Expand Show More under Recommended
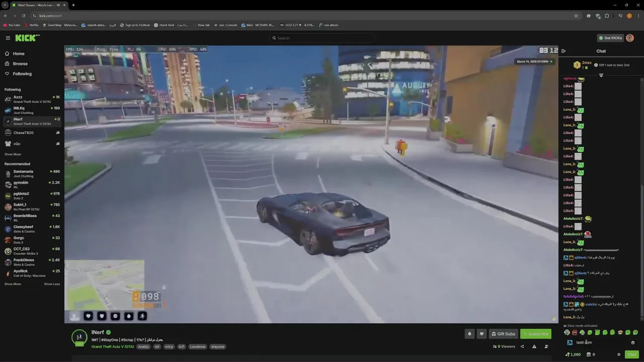Viewport: 644px width, 362px height. click(x=13, y=284)
